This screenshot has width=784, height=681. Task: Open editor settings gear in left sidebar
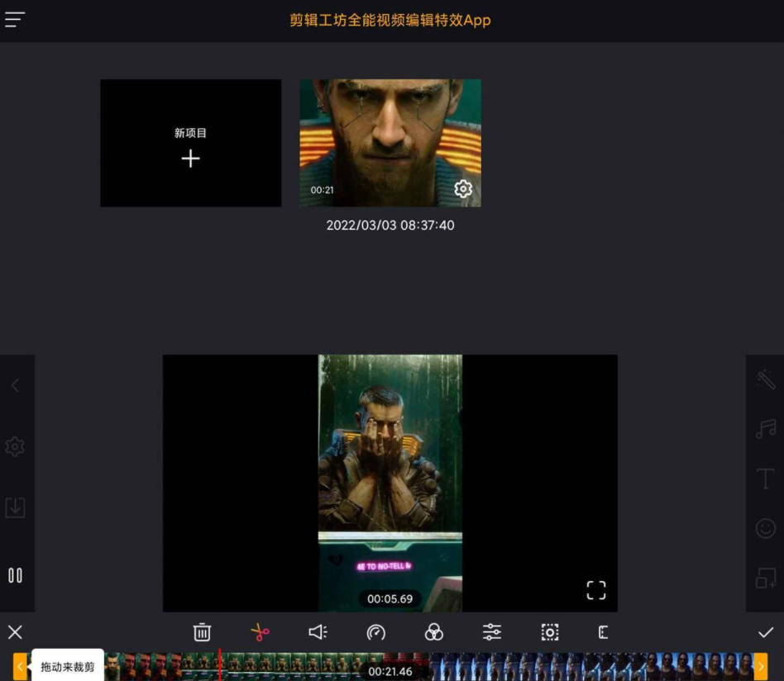pyautogui.click(x=15, y=446)
